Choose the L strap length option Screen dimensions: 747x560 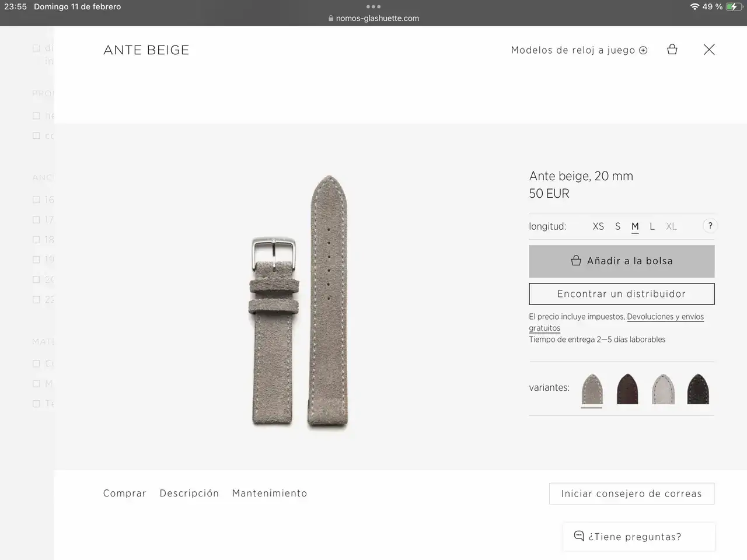tap(652, 226)
